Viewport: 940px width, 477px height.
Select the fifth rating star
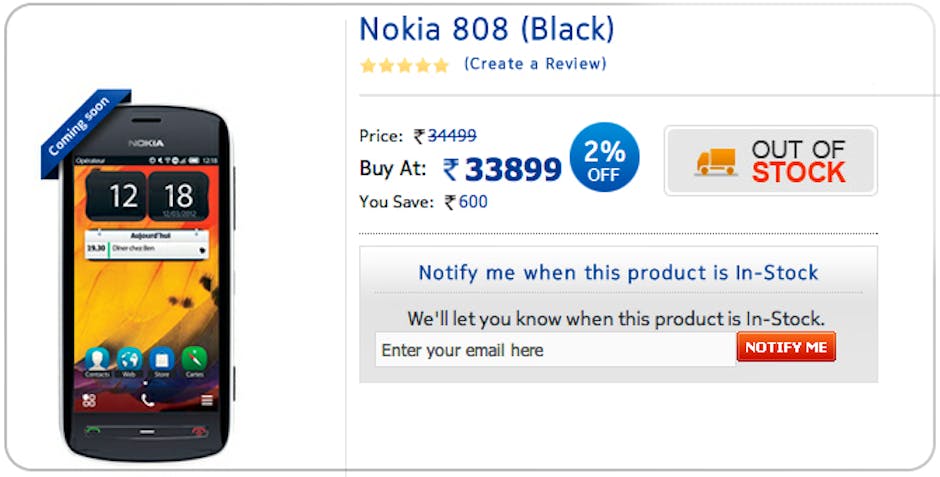tap(441, 65)
